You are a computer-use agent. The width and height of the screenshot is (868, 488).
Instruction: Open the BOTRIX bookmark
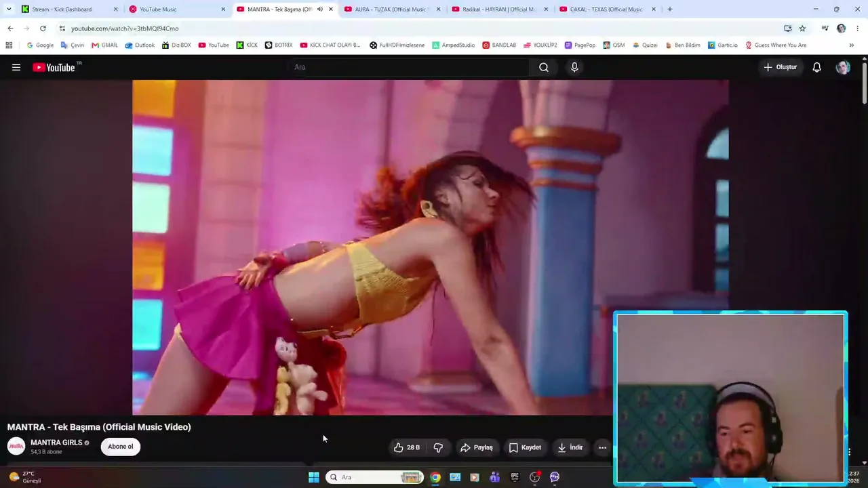click(x=279, y=45)
